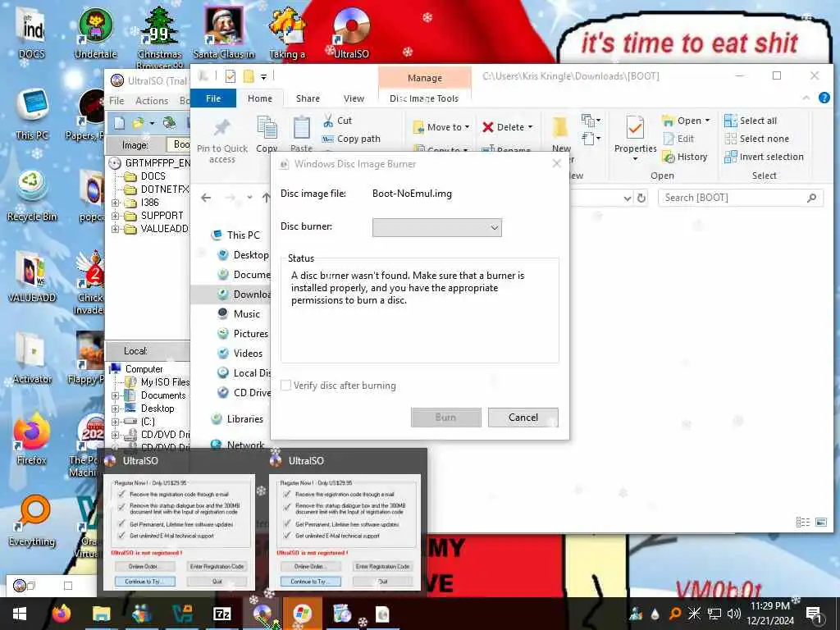The height and width of the screenshot is (630, 840).
Task: Switch to the View ribbon tab
Action: pos(354,98)
